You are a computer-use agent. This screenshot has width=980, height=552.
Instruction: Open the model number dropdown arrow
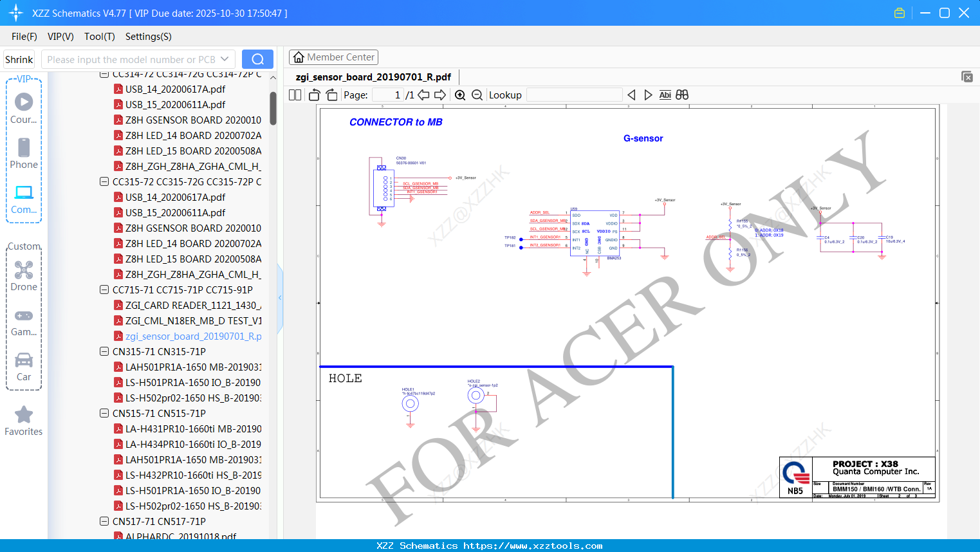(225, 59)
